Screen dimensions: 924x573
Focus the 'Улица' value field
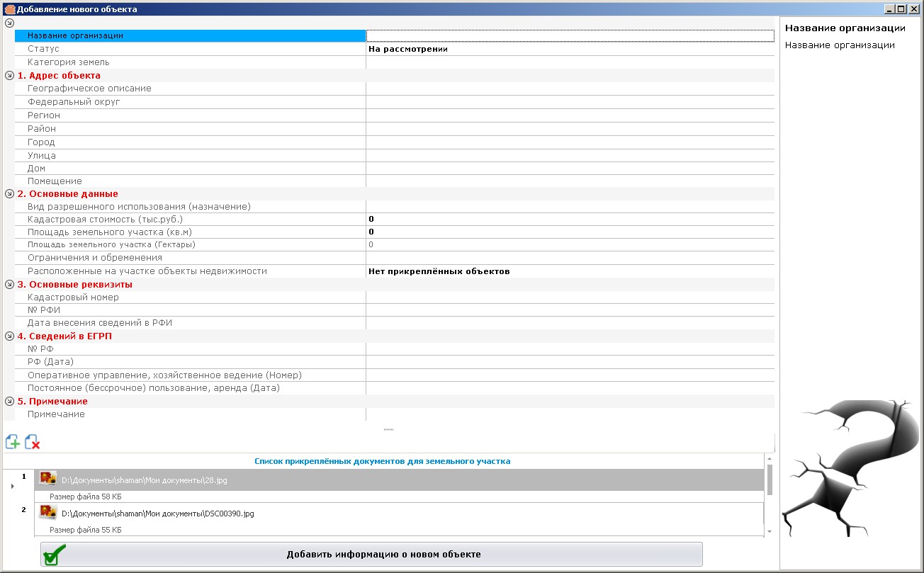(570, 156)
